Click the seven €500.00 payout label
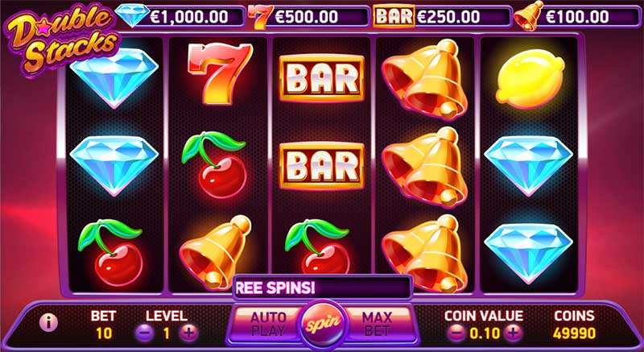 (x=308, y=17)
